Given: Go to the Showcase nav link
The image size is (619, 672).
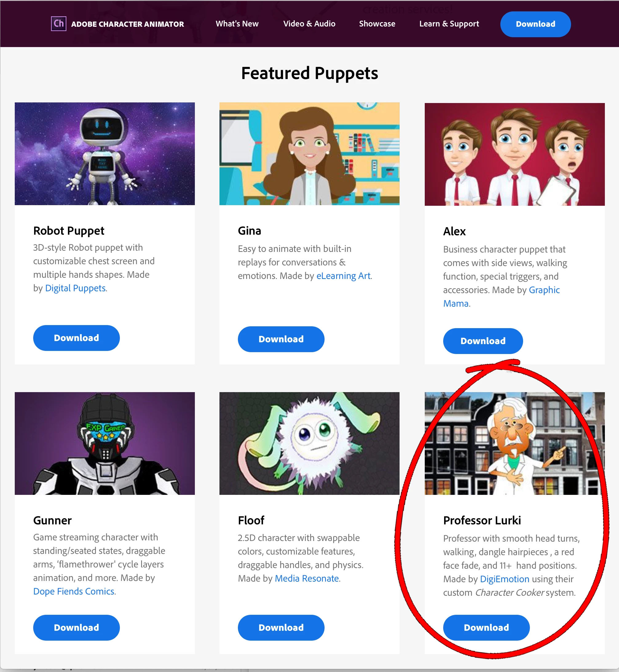Looking at the screenshot, I should tap(377, 24).
